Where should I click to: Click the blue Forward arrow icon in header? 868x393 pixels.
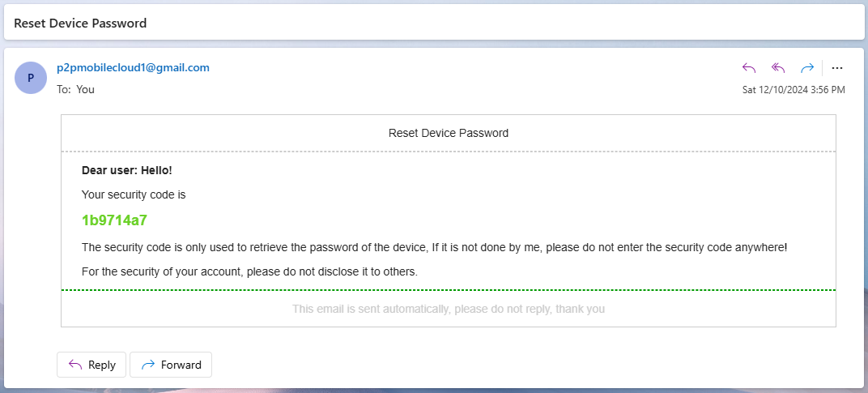pos(807,67)
